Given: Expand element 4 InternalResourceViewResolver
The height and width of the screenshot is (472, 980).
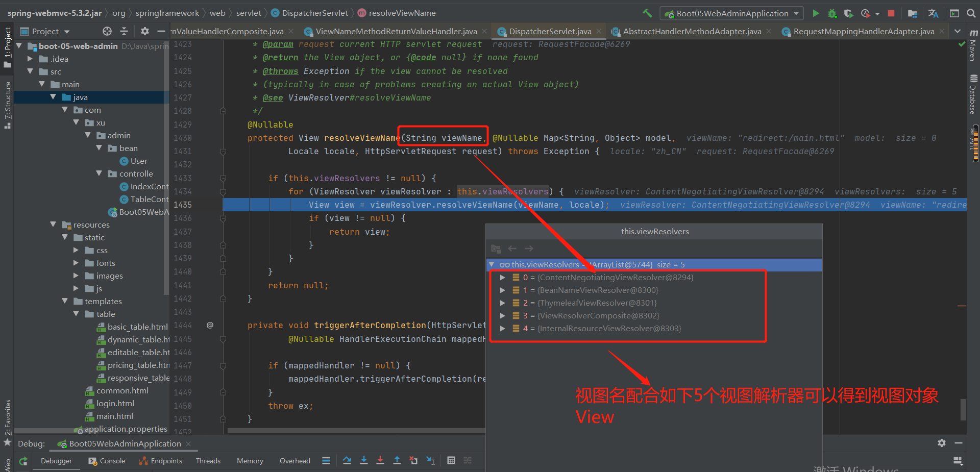Looking at the screenshot, I should (503, 328).
